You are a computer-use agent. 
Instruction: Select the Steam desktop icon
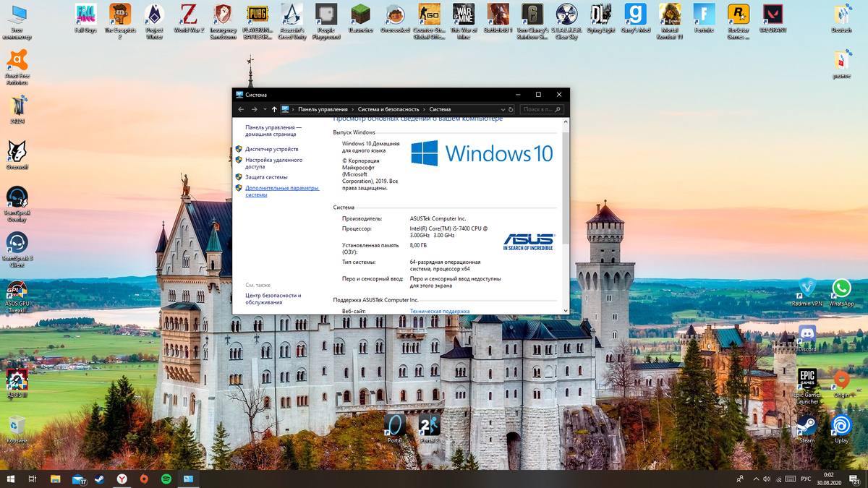click(807, 429)
